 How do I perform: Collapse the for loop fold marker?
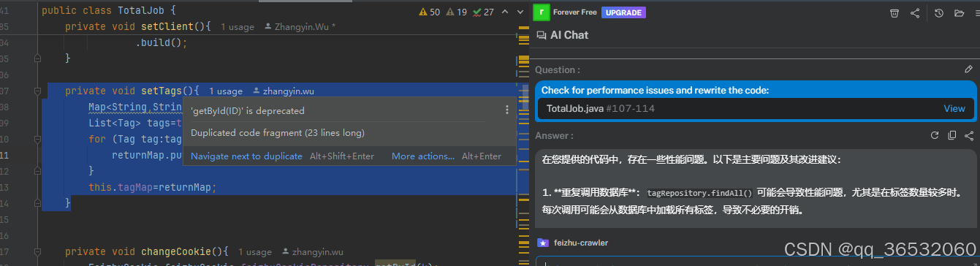point(37,139)
